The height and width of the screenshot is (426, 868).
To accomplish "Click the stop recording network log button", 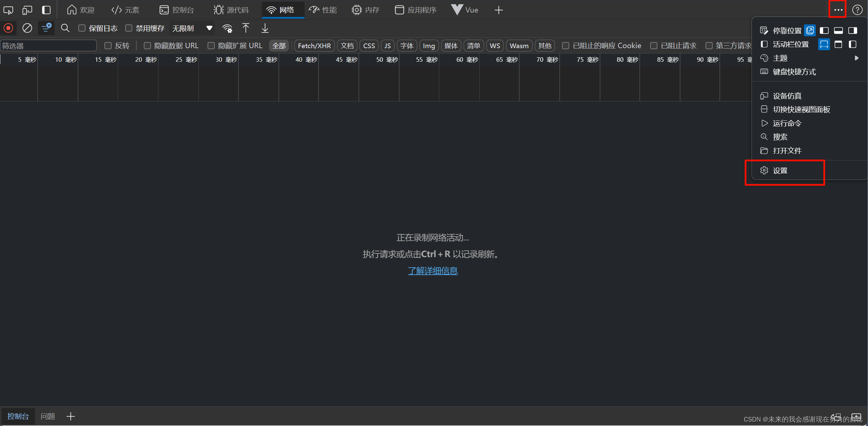I will tap(8, 28).
